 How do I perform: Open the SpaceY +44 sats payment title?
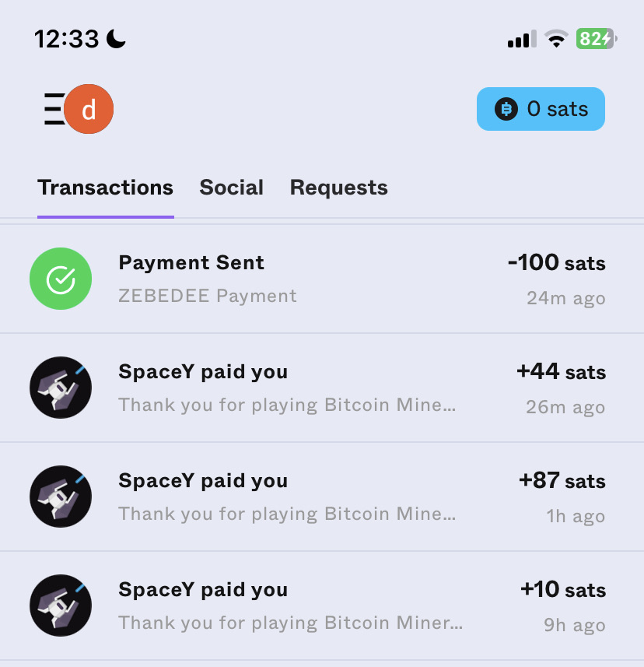tap(203, 372)
